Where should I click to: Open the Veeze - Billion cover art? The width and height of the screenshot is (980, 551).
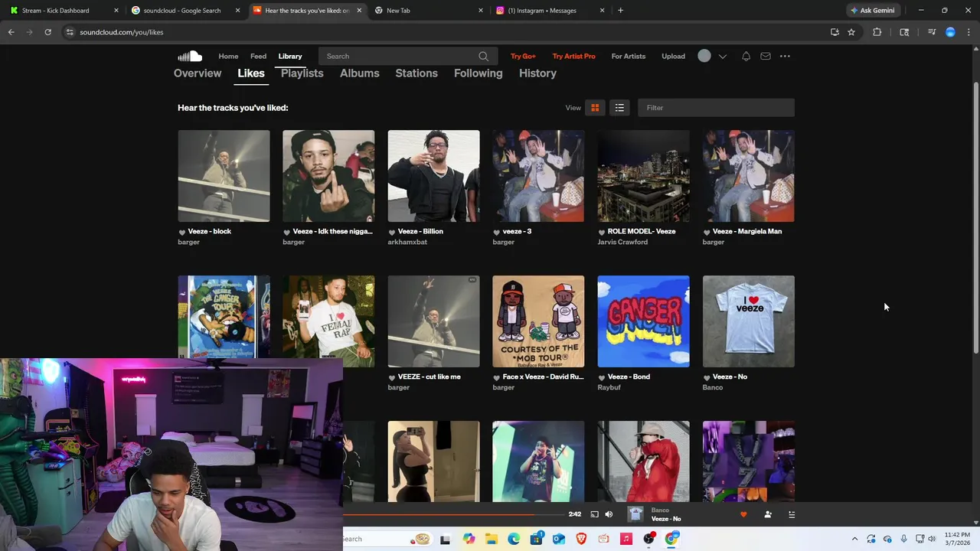pyautogui.click(x=433, y=176)
